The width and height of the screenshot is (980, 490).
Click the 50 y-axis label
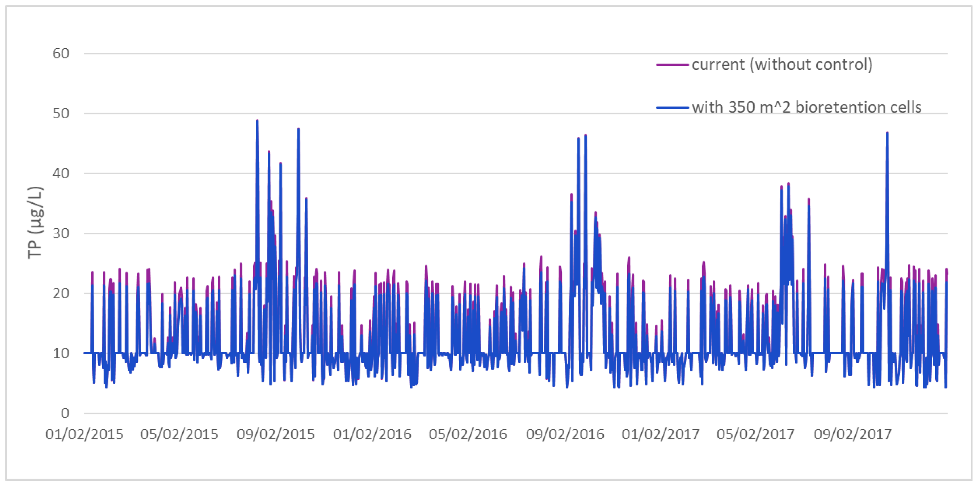[61, 113]
